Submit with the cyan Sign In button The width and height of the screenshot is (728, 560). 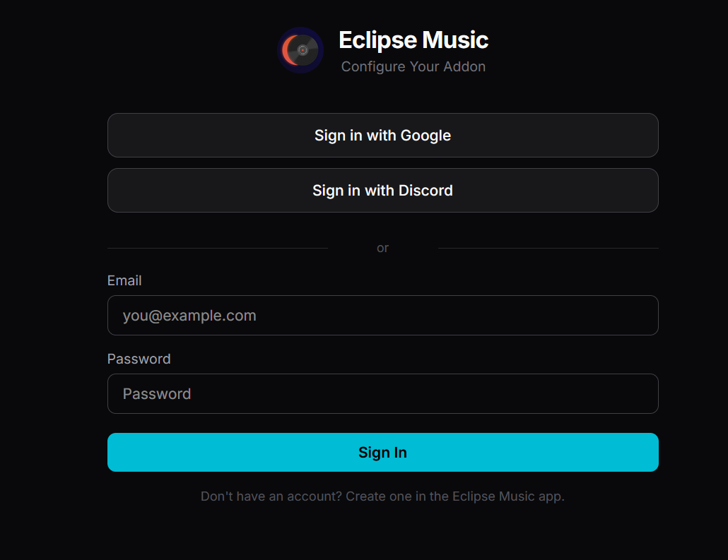click(382, 453)
